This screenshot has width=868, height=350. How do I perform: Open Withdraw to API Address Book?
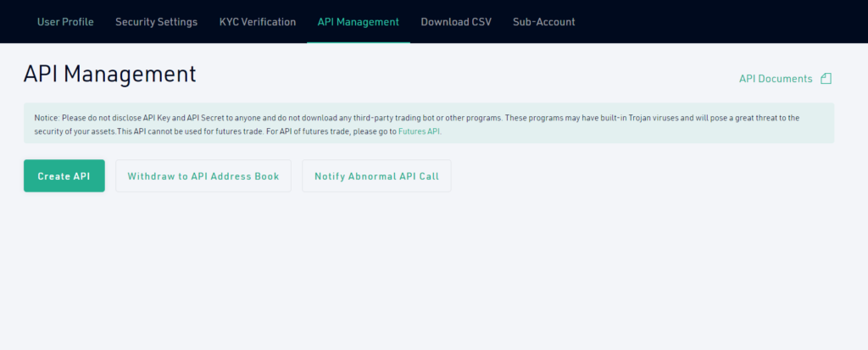click(x=203, y=176)
